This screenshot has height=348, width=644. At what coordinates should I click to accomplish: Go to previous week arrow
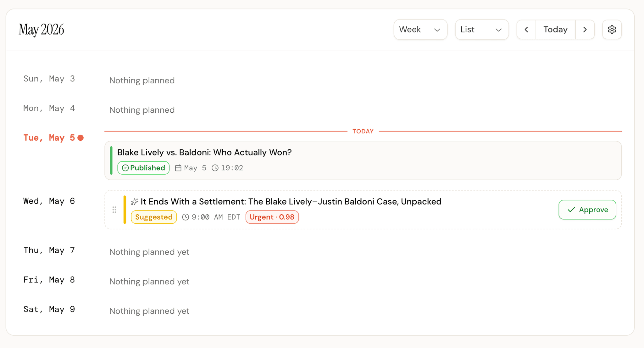526,30
